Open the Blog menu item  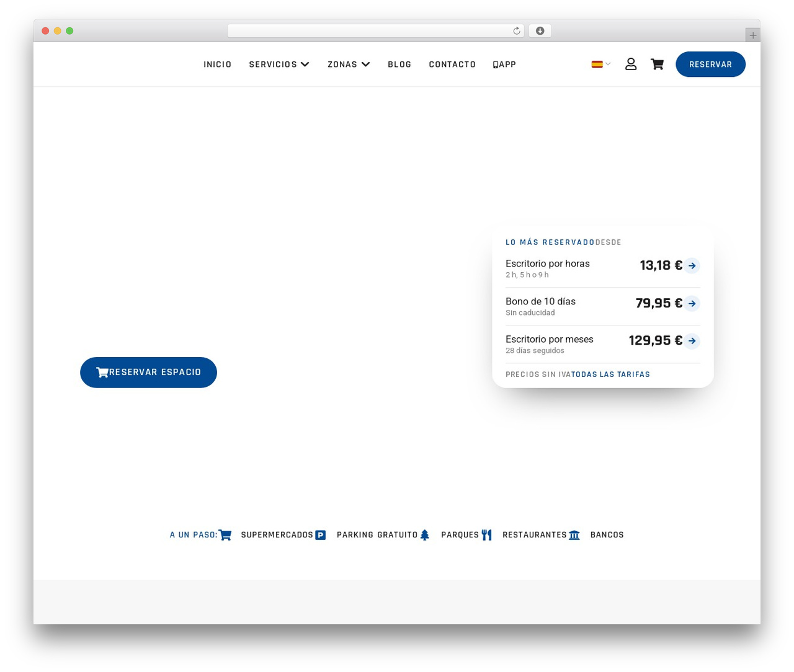tap(399, 64)
